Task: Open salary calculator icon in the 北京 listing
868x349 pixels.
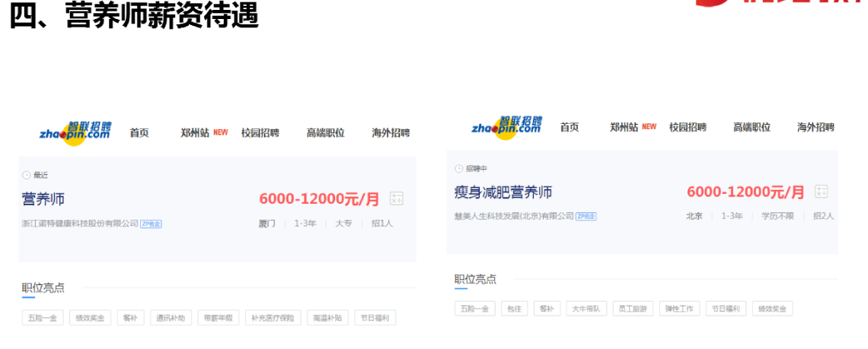Action: click(822, 192)
